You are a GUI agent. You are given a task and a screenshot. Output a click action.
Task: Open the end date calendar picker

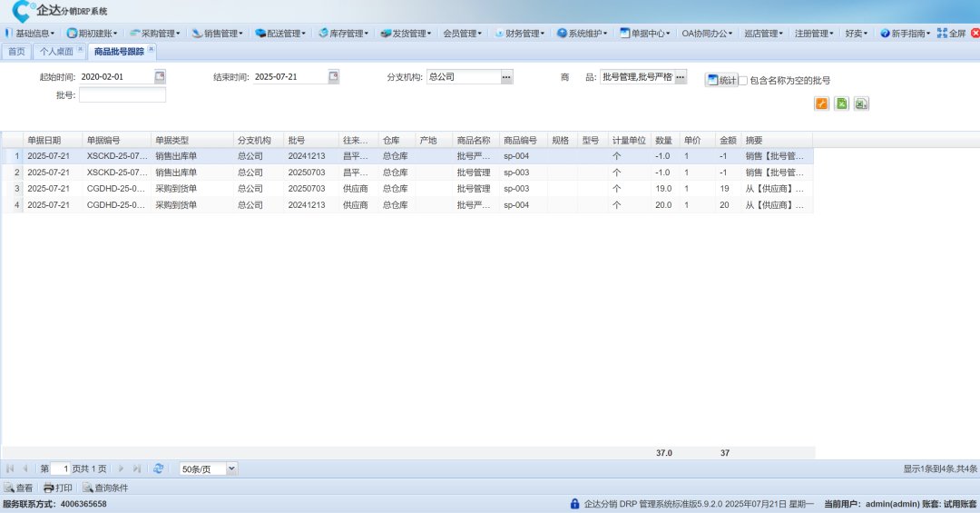coord(333,77)
